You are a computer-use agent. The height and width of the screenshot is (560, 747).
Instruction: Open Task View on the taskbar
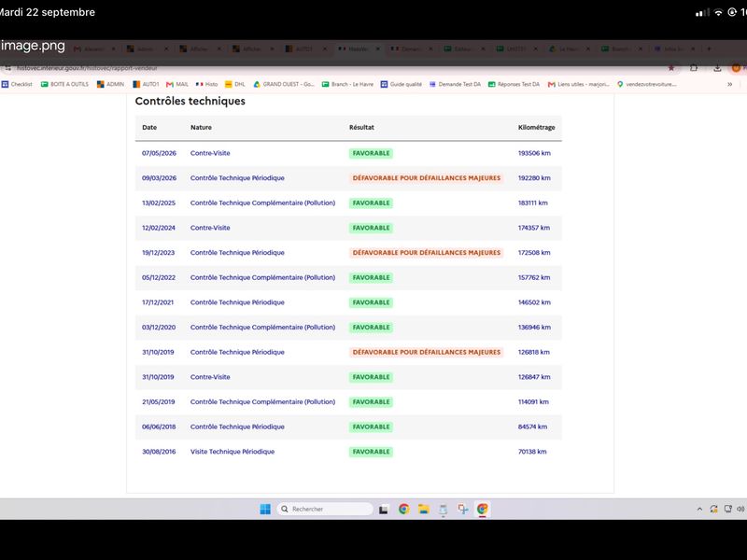click(384, 509)
